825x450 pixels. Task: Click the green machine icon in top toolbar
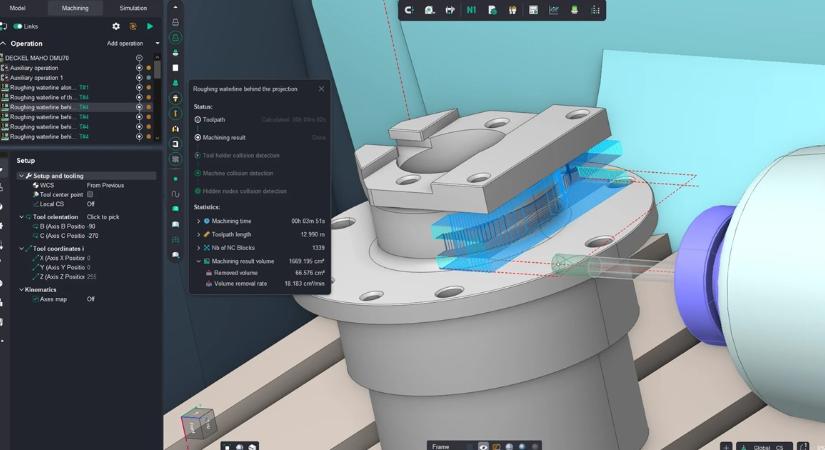click(x=574, y=10)
